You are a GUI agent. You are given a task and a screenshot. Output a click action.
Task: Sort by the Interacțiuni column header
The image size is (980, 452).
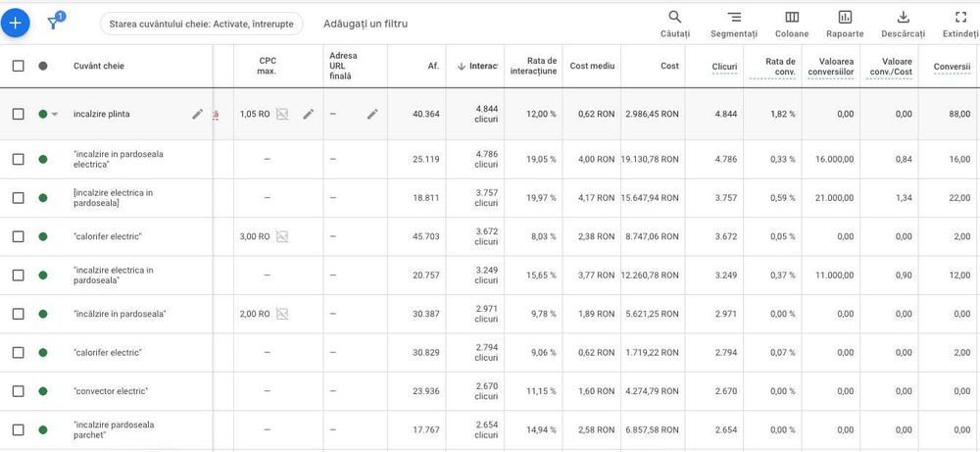pyautogui.click(x=478, y=66)
